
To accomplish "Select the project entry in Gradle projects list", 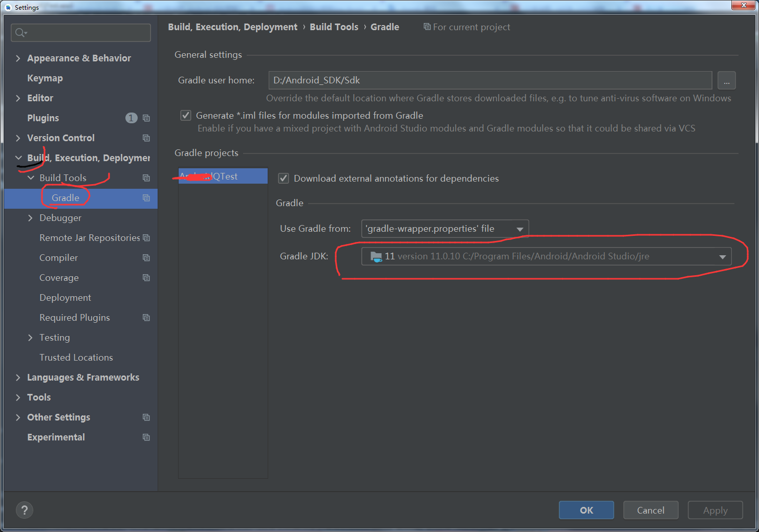I will click(223, 176).
